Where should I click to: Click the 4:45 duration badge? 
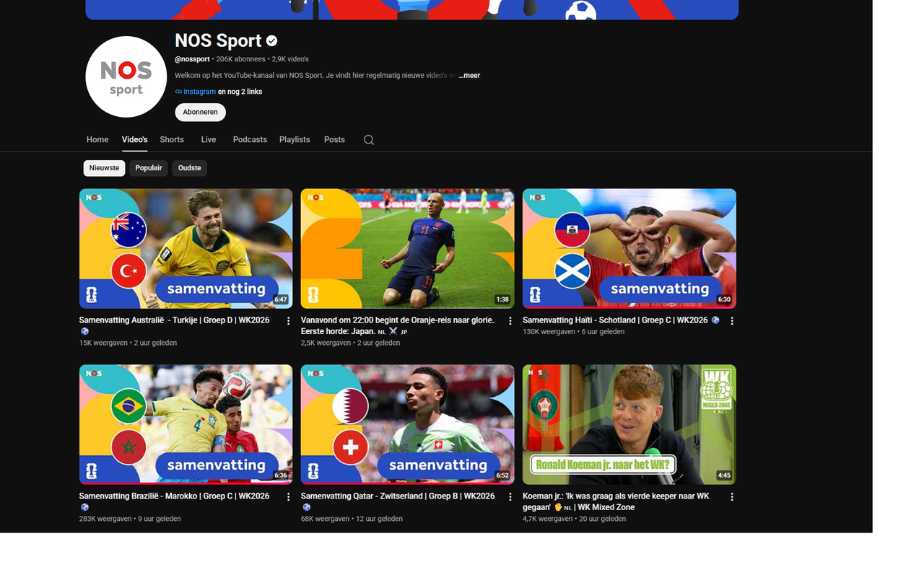click(724, 475)
